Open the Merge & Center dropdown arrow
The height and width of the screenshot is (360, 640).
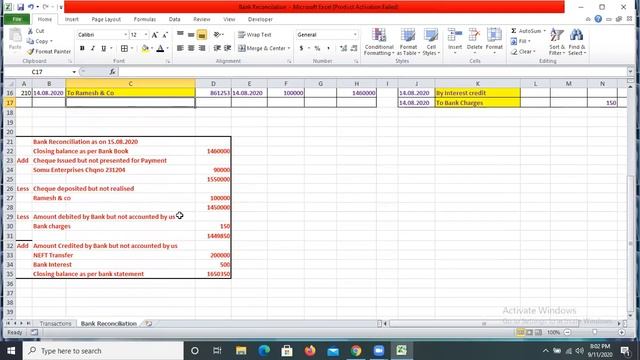(289, 48)
